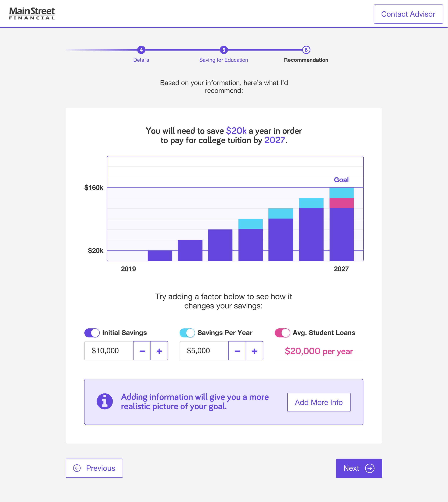Viewport: 448px width, 502px height.
Task: Click the $20k axis label
Action: [x=96, y=251]
